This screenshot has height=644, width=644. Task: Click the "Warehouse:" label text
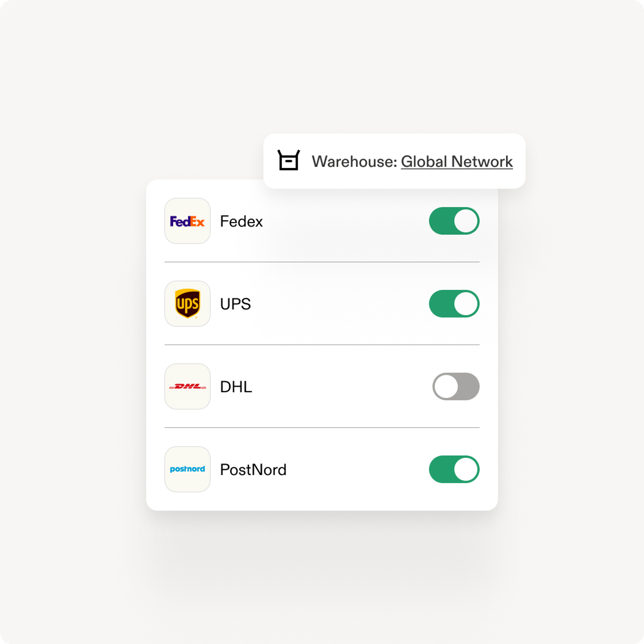pyautogui.click(x=354, y=162)
